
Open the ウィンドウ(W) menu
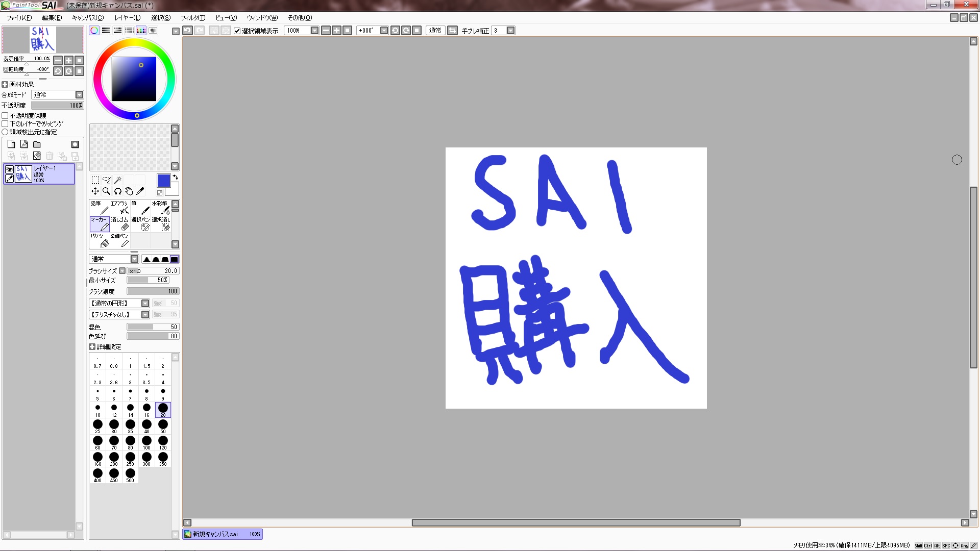(262, 18)
